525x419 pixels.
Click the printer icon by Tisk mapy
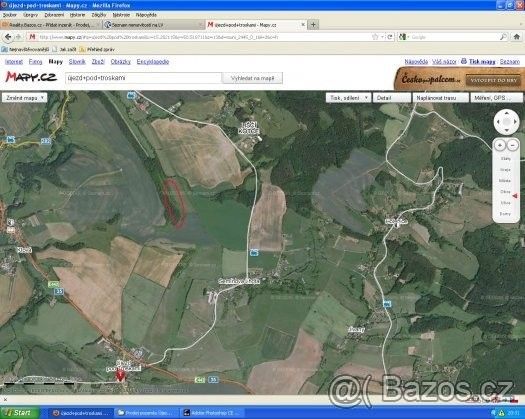tap(464, 61)
